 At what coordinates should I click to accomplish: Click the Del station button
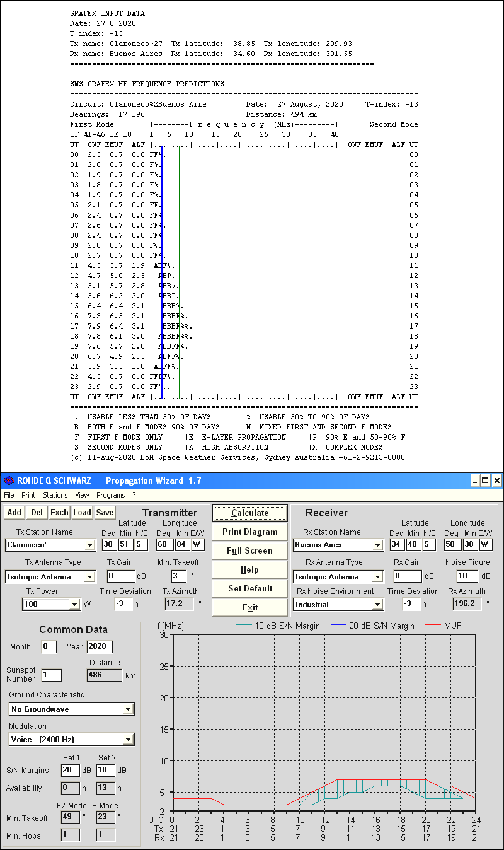[x=37, y=513]
